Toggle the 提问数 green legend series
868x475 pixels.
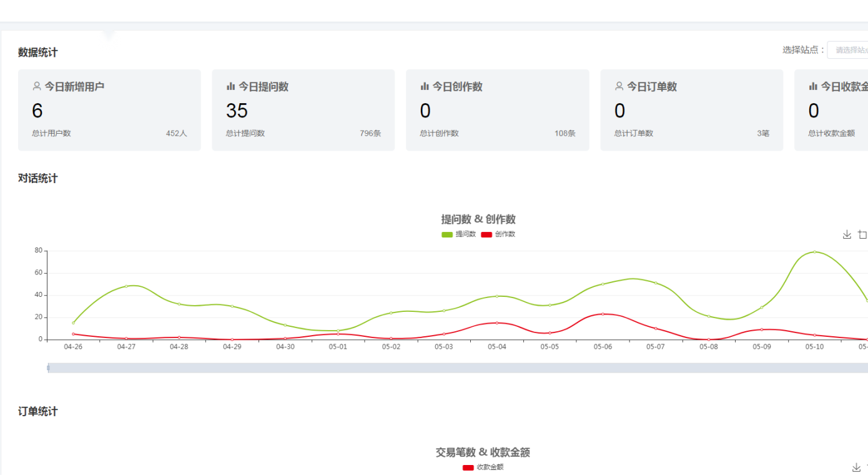pyautogui.click(x=458, y=234)
